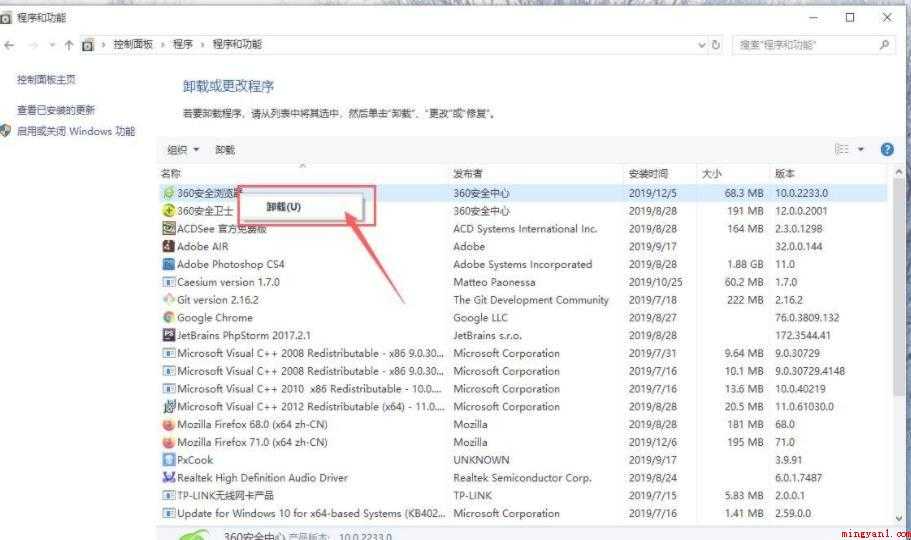Click the JetBrains PhpStorm icon
This screenshot has width=911, height=540.
pyautogui.click(x=168, y=335)
